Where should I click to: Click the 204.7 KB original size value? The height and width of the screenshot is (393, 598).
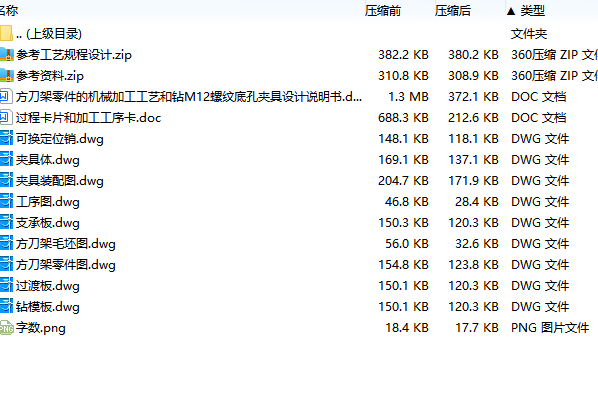(403, 181)
